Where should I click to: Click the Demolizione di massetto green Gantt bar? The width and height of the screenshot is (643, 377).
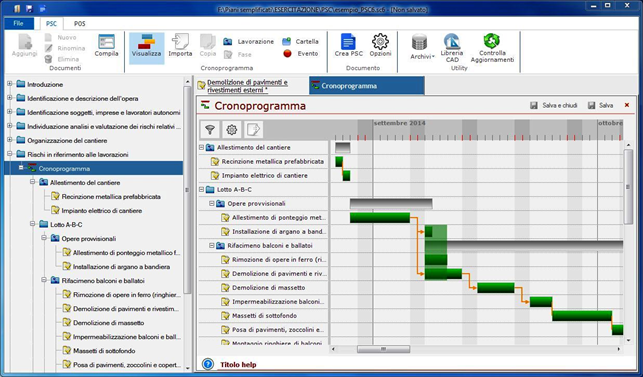pyautogui.click(x=496, y=288)
